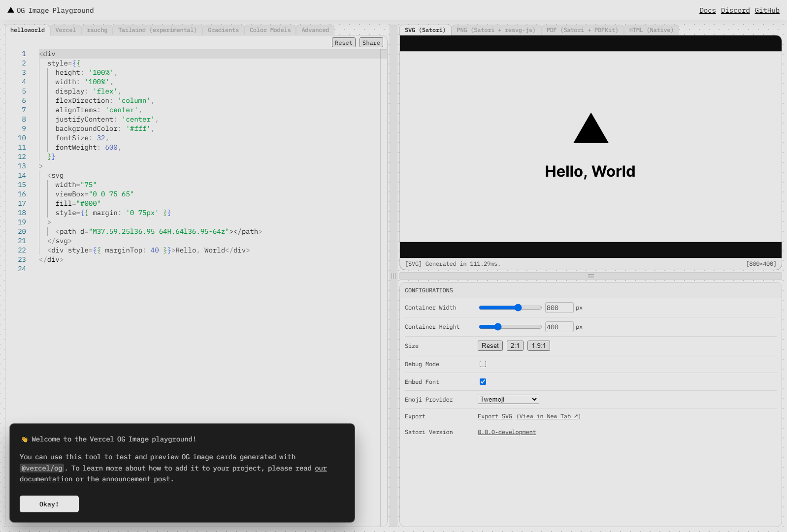Open the Docs link
This screenshot has width=787, height=532.
(x=708, y=10)
